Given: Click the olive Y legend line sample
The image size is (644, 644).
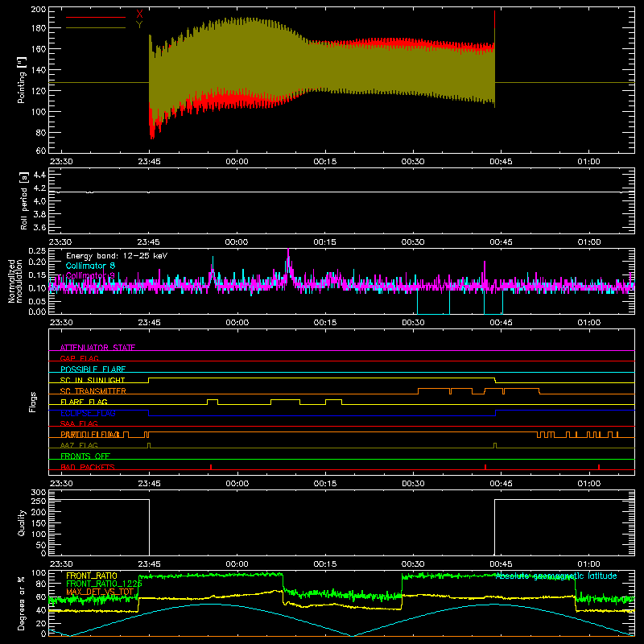Looking at the screenshot, I should (x=96, y=27).
